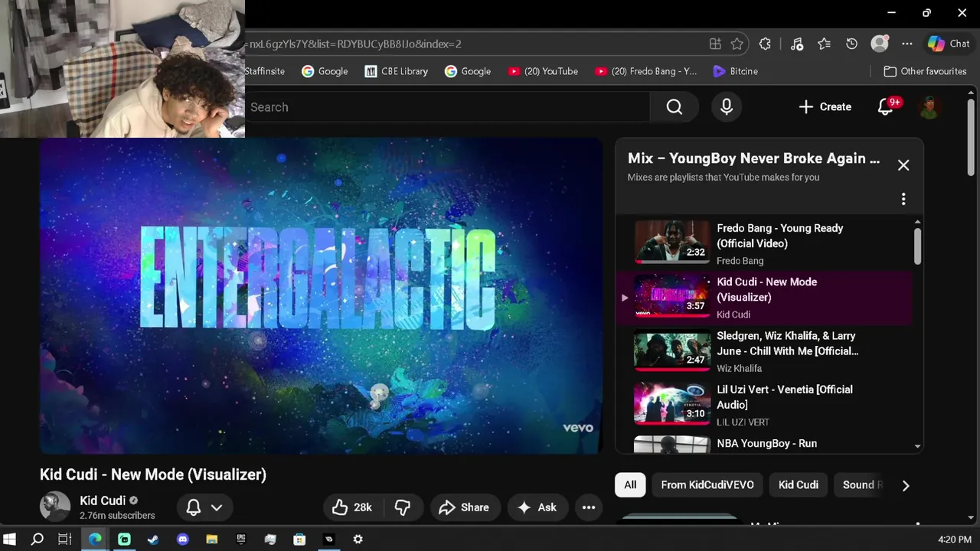
Task: Open Kid Cudi channel avatar
Action: pos(55,507)
